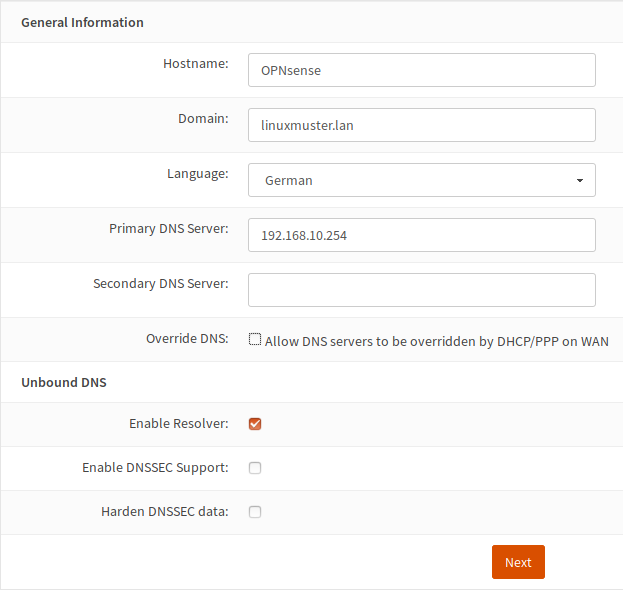
Task: Click the 'Enable Resolver:' label
Action: point(179,424)
